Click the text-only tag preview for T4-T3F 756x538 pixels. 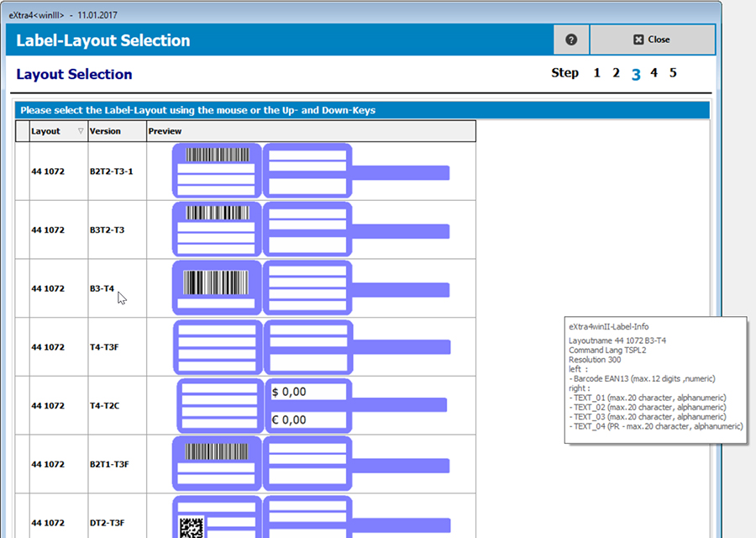point(216,346)
